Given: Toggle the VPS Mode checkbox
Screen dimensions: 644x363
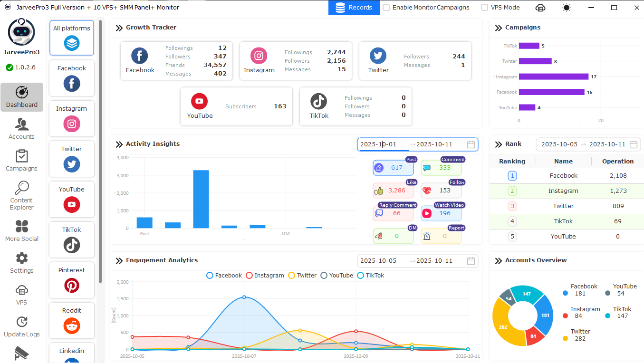Looking at the screenshot, I should pos(484,8).
